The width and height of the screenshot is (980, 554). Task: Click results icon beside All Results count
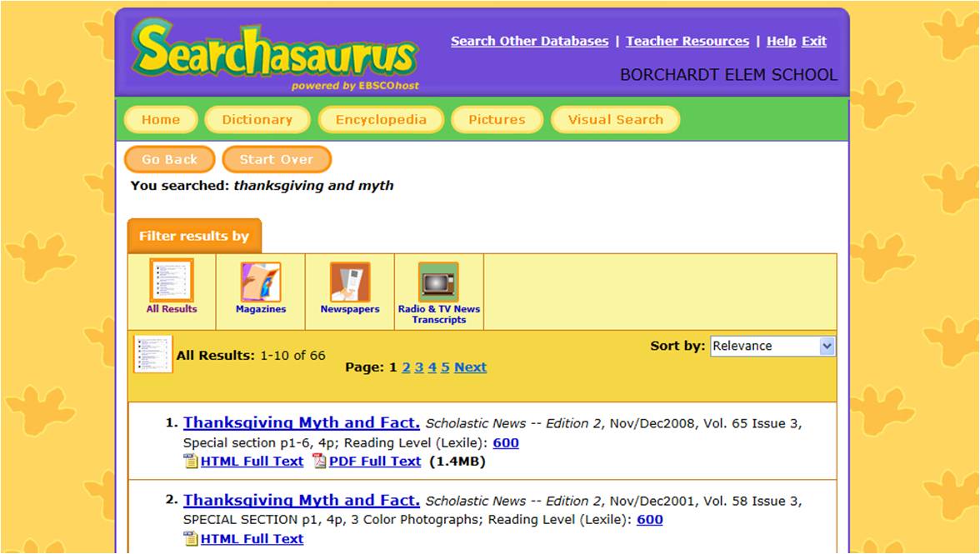tap(152, 354)
